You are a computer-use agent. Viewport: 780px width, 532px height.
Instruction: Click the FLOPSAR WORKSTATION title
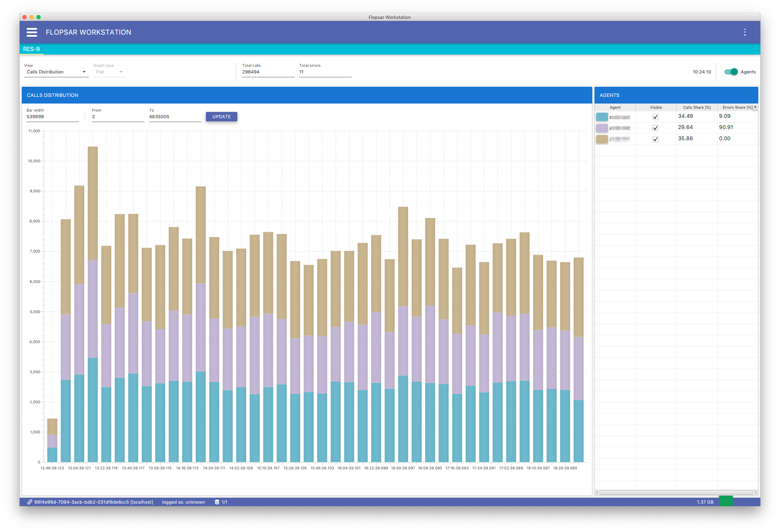(x=89, y=32)
